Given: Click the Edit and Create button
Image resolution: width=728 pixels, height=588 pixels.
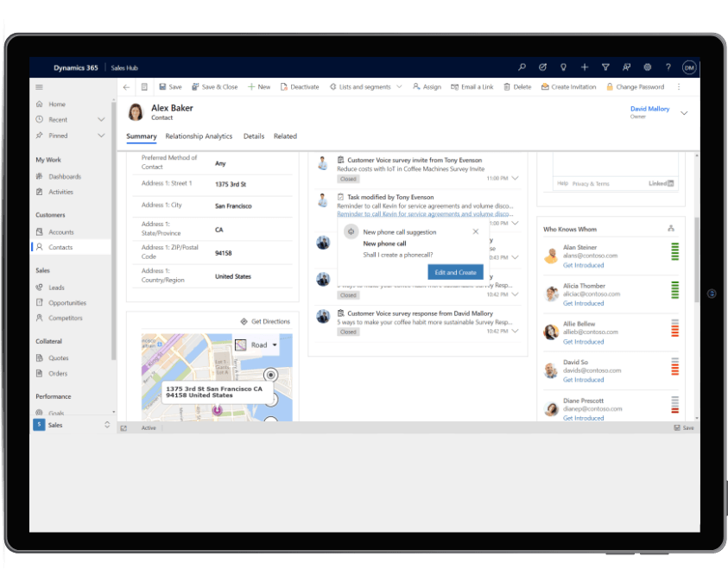Looking at the screenshot, I should point(455,272).
